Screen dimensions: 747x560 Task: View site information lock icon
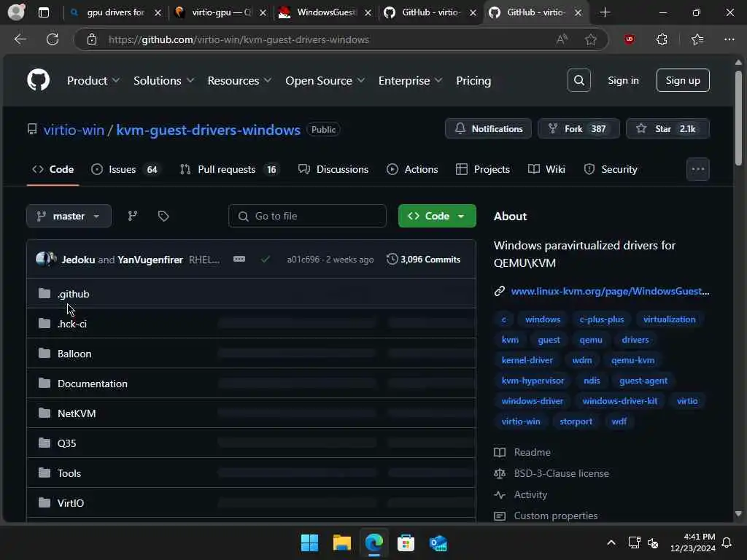pyautogui.click(x=92, y=39)
